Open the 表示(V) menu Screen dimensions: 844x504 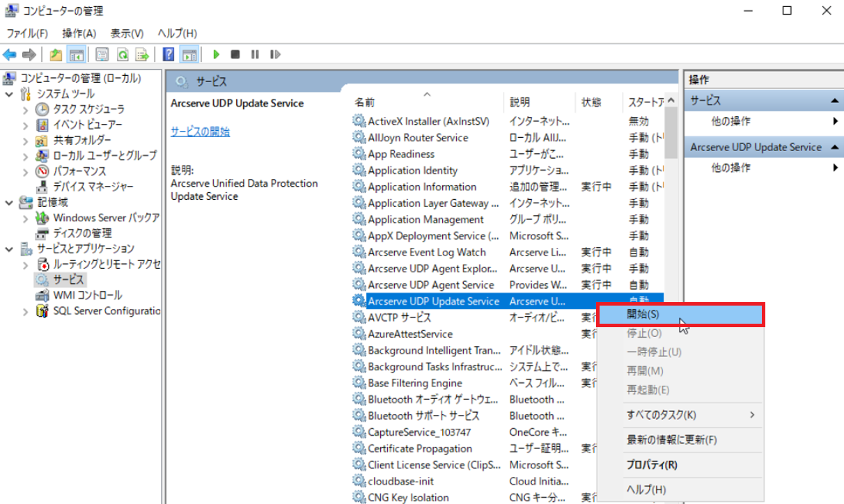point(127,33)
